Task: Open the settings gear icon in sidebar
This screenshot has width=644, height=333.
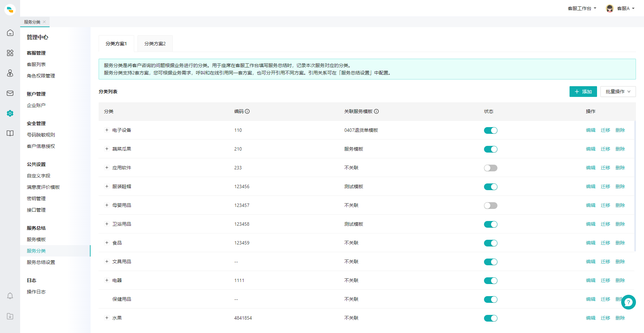Action: tap(10, 113)
